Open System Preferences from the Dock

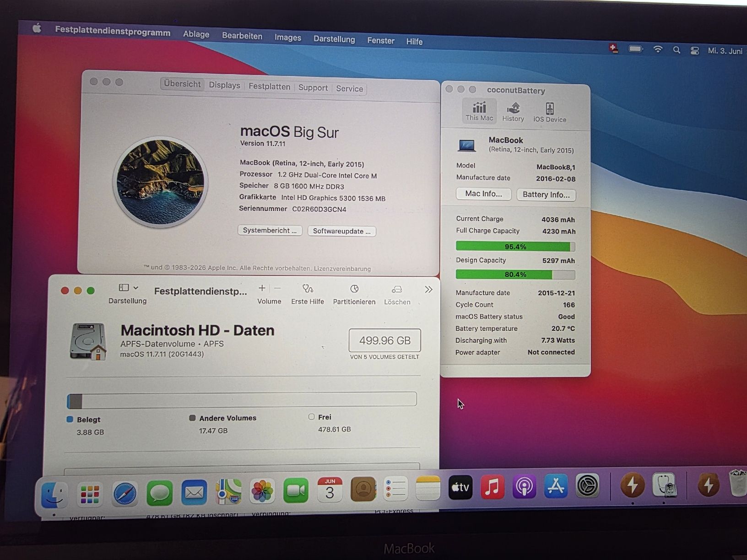pyautogui.click(x=587, y=485)
